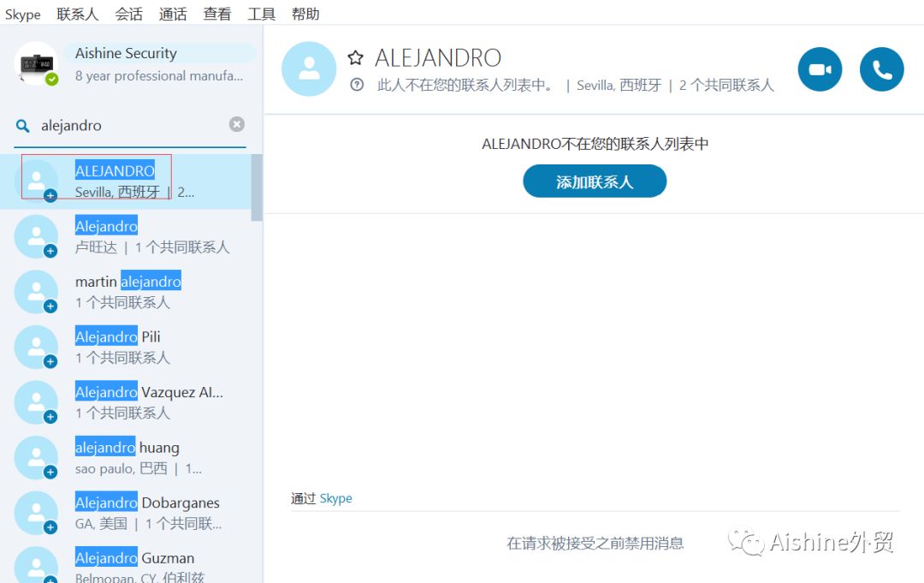The height and width of the screenshot is (583, 924).
Task: Open the 工具 menu
Action: (x=261, y=14)
